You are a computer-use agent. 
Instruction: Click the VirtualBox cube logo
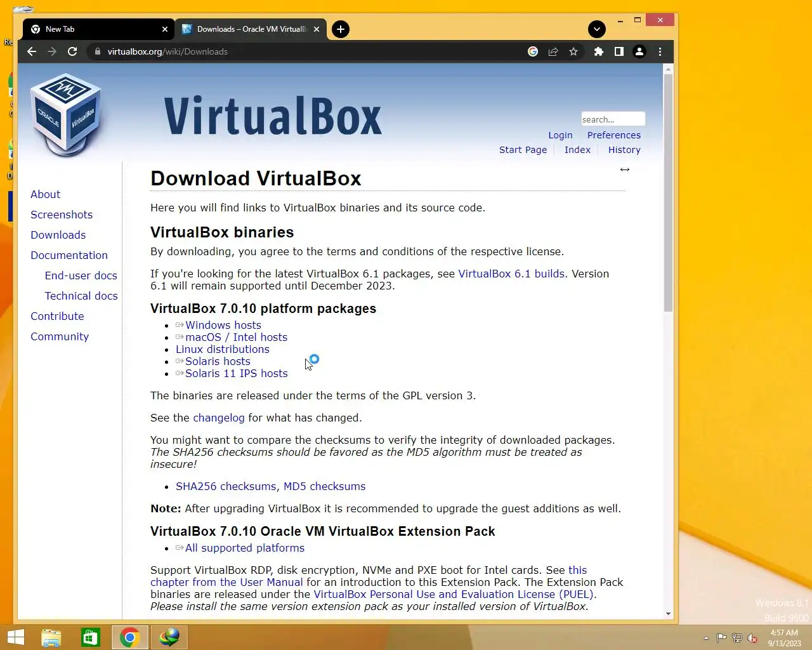[66, 115]
